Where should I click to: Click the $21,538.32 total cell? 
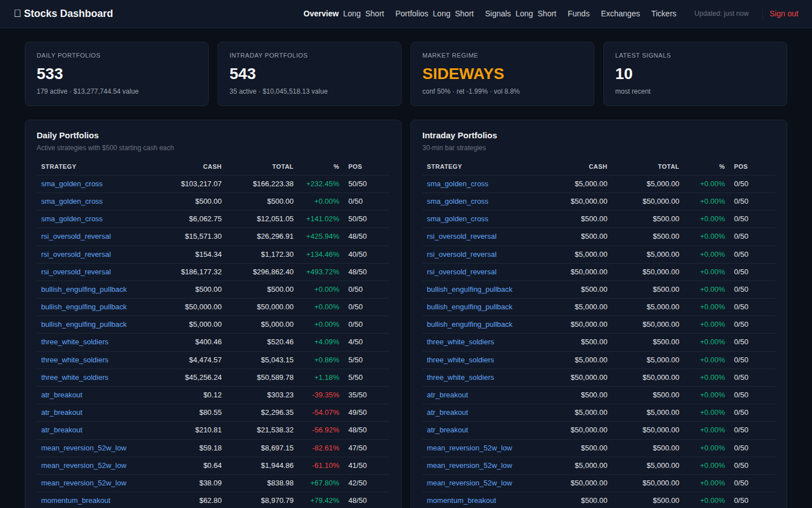(275, 430)
